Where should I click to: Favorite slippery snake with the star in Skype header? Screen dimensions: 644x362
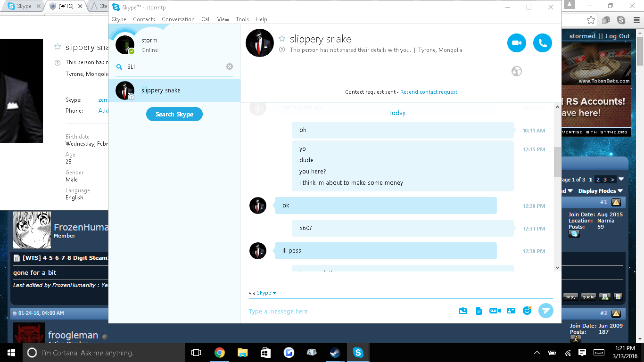coord(282,39)
